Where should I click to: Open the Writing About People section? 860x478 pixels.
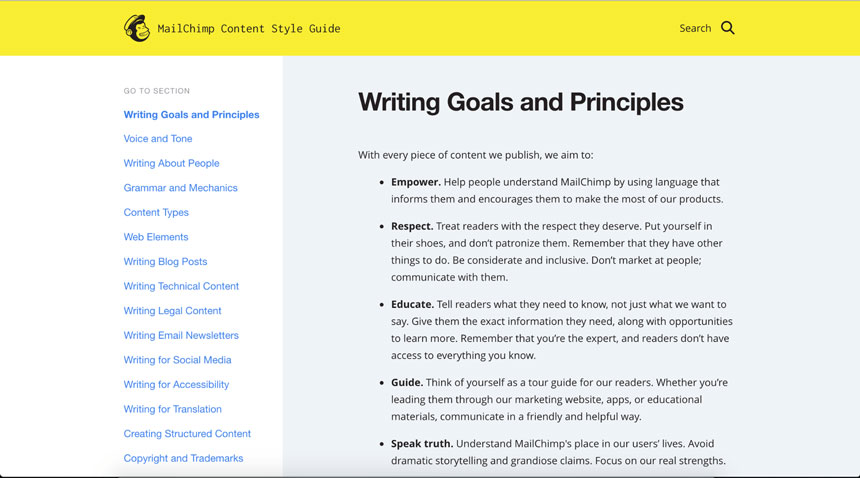click(x=171, y=163)
